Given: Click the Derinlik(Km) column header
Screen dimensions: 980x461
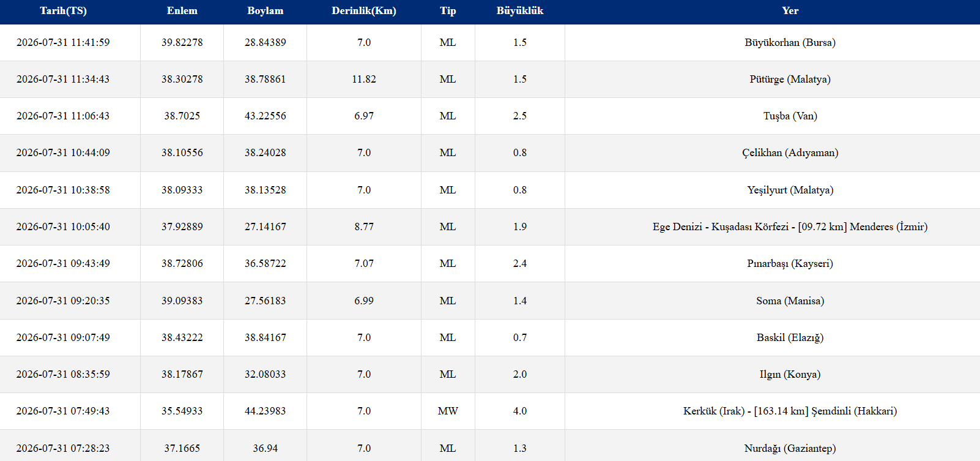Looking at the screenshot, I should [x=364, y=11].
